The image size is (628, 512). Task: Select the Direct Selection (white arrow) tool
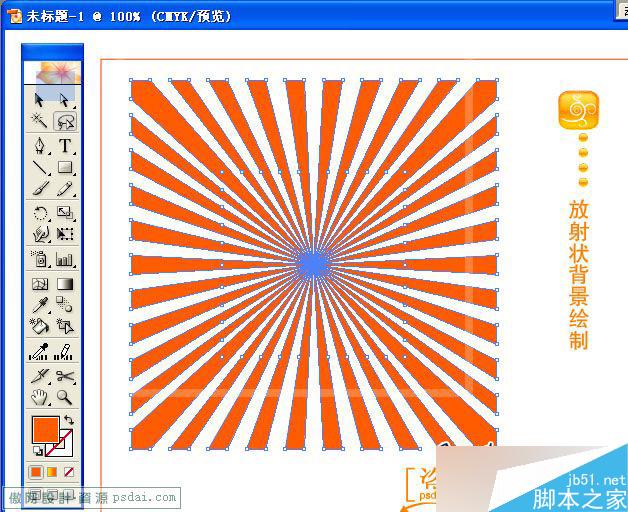click(64, 99)
